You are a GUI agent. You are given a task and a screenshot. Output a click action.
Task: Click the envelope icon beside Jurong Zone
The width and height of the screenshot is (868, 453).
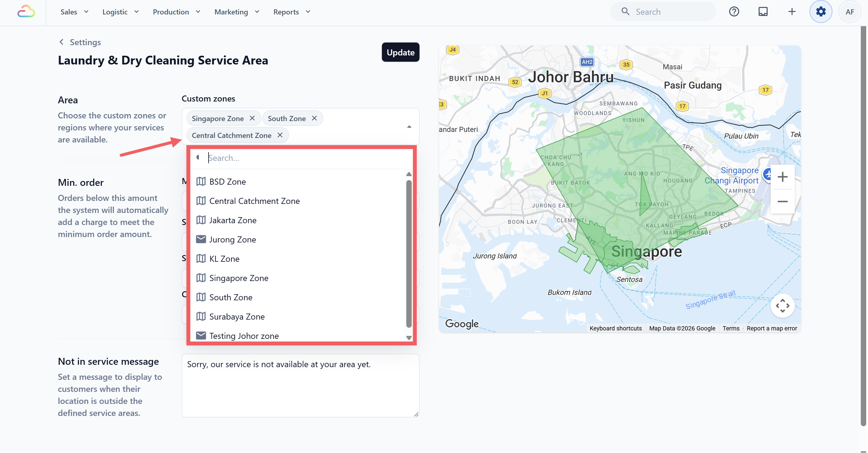click(201, 239)
